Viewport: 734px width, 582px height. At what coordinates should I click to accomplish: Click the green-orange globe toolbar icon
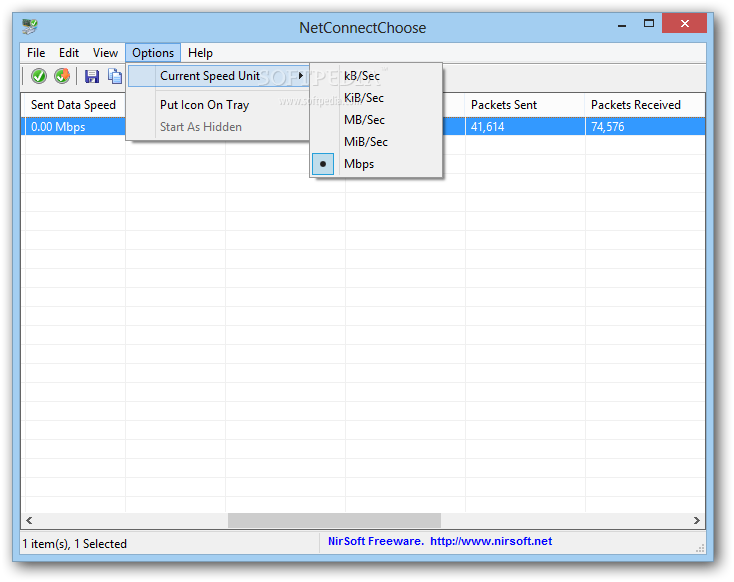[x=62, y=76]
